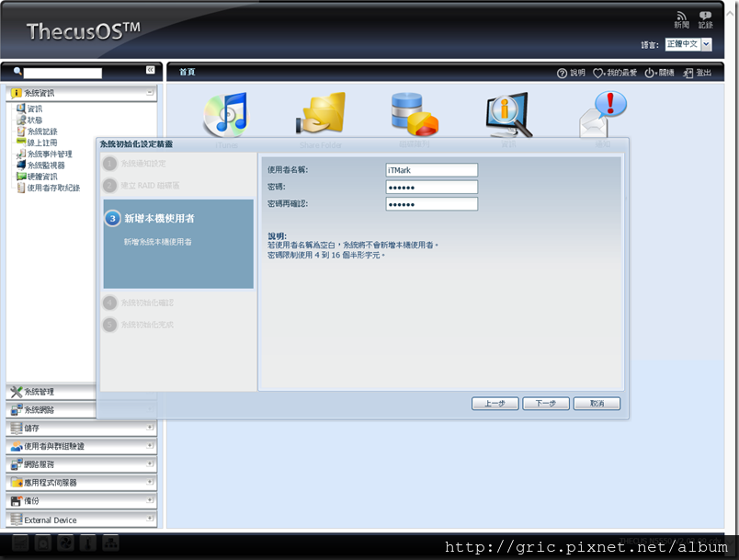This screenshot has width=739, height=560.
Task: Click the temperature status icon in bottom bar
Action: (x=88, y=543)
